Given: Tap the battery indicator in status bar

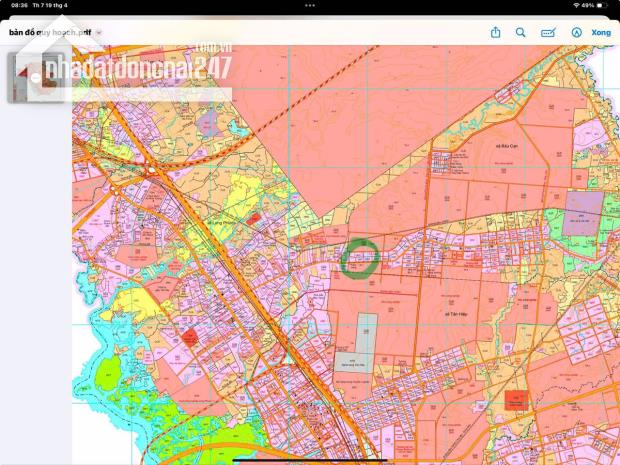Looking at the screenshot, I should click(x=605, y=5).
